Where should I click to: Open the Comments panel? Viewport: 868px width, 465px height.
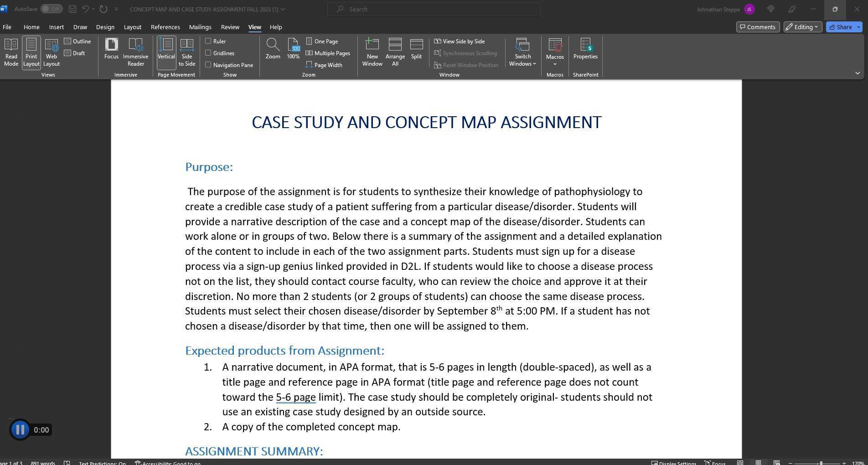point(758,27)
